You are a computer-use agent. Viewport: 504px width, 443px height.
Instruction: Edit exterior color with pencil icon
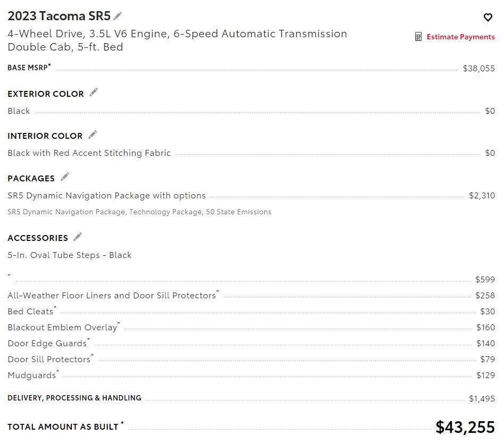coord(94,92)
